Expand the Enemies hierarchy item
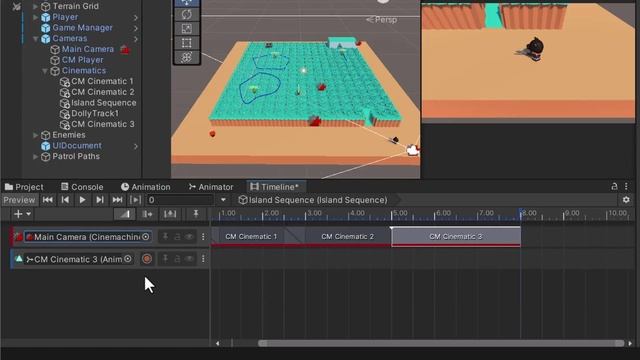640x360 pixels. [x=36, y=135]
